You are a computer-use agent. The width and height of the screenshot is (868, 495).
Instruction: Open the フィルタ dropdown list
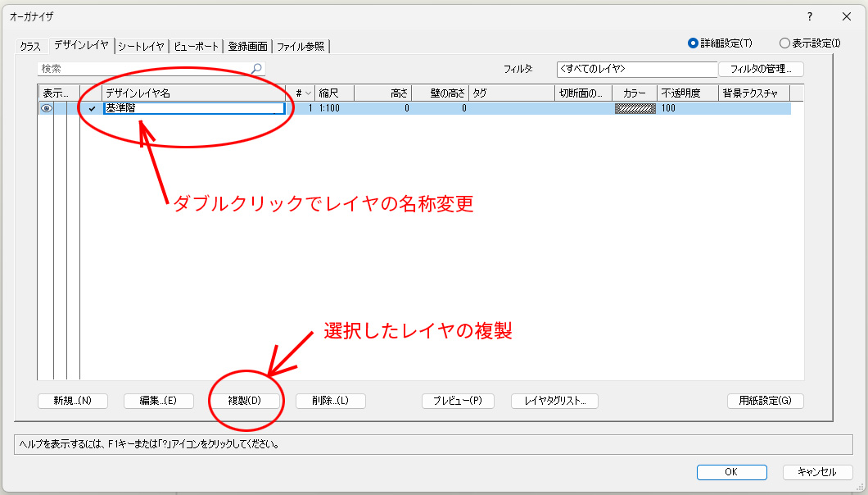[x=636, y=70]
